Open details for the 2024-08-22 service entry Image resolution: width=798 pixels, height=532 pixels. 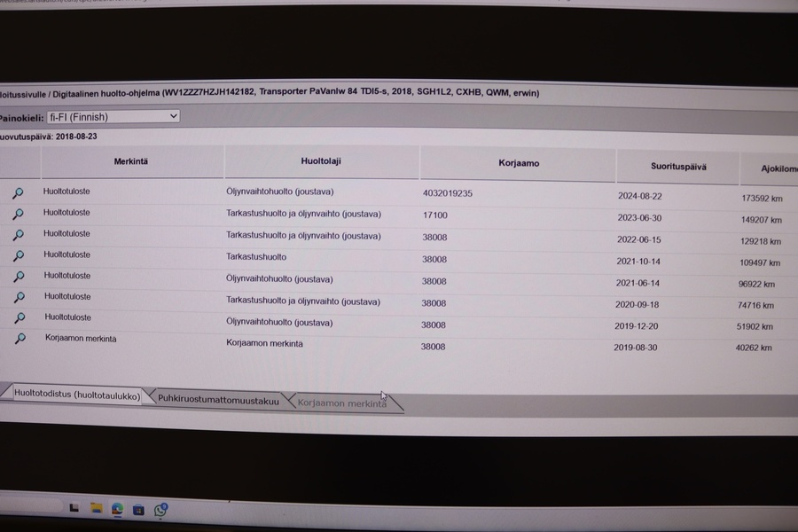(18, 192)
